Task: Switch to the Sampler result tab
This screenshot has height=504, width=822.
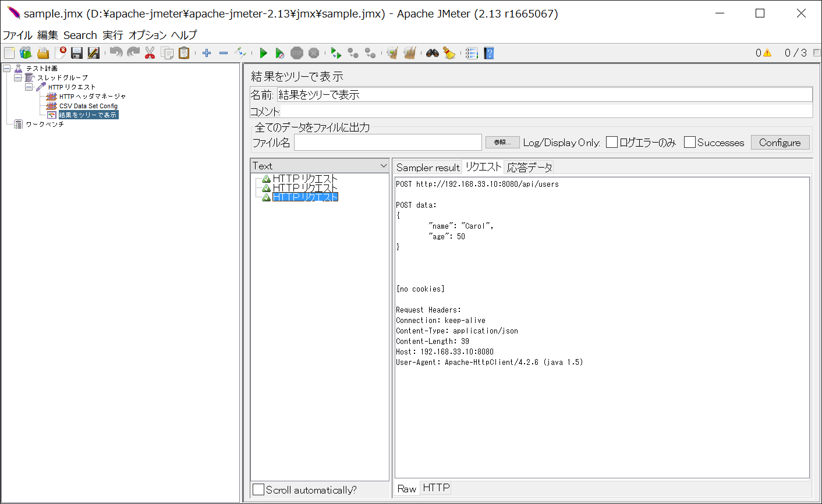Action: coord(428,168)
